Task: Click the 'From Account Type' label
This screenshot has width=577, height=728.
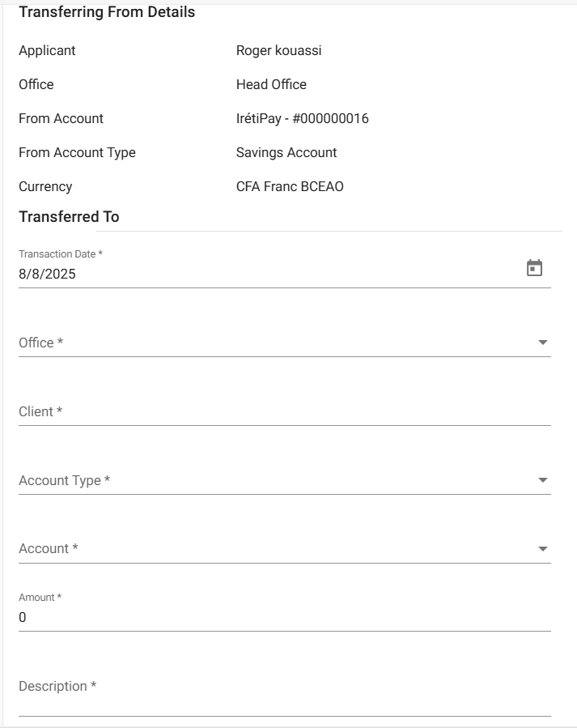Action: coord(77,152)
